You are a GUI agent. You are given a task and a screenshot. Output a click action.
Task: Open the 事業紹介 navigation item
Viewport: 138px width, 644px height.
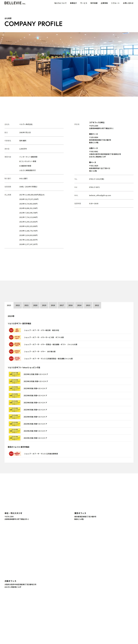pyautogui.click(x=73, y=3)
